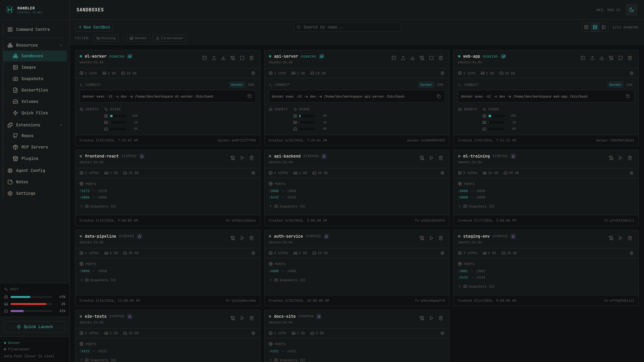This screenshot has height=362, width=644.
Task: Switch to the SSH connection tab on api-server
Action: coord(440,84)
